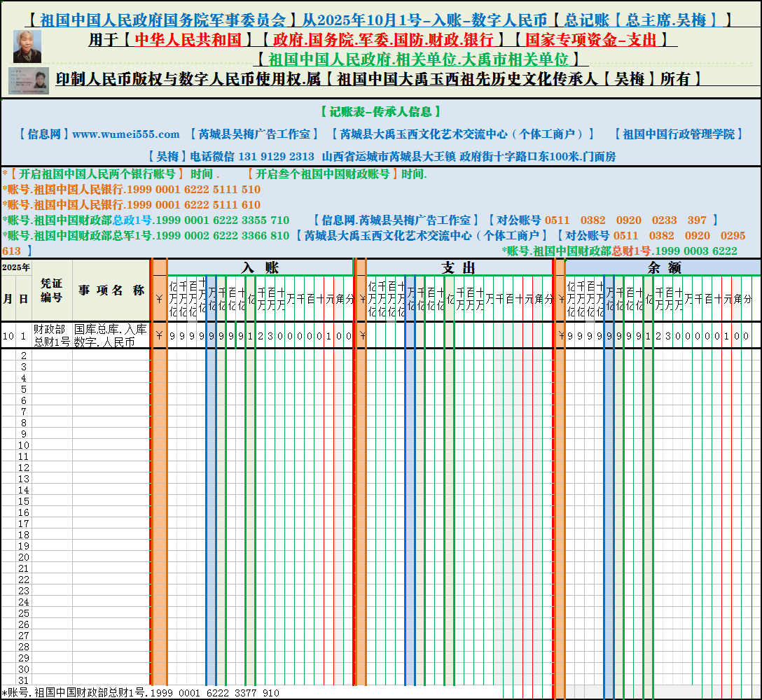The width and height of the screenshot is (762, 700).
Task: Click the portrait photo thumbnail at top left
Action: [27, 46]
